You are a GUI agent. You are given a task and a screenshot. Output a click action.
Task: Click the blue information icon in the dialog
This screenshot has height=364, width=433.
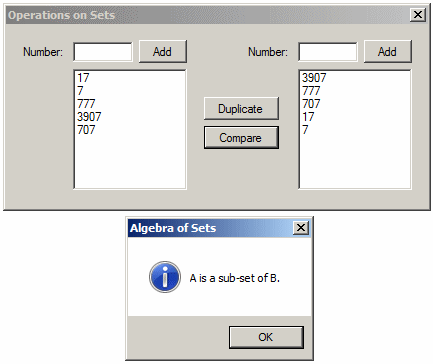click(x=165, y=277)
